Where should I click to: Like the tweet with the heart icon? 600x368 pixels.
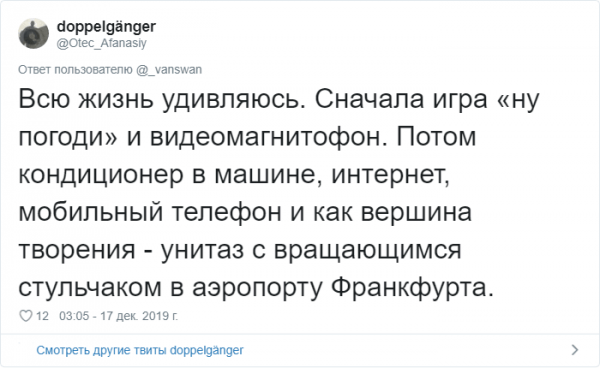point(26,316)
